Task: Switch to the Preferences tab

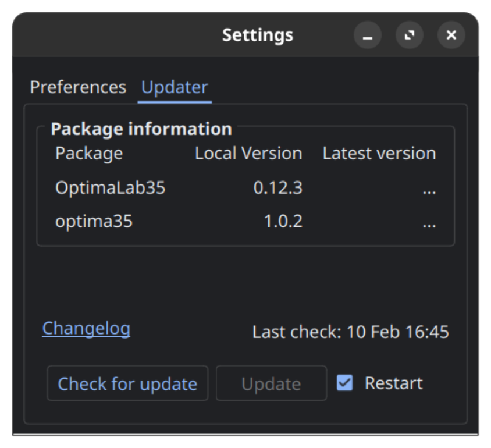Action: 78,87
